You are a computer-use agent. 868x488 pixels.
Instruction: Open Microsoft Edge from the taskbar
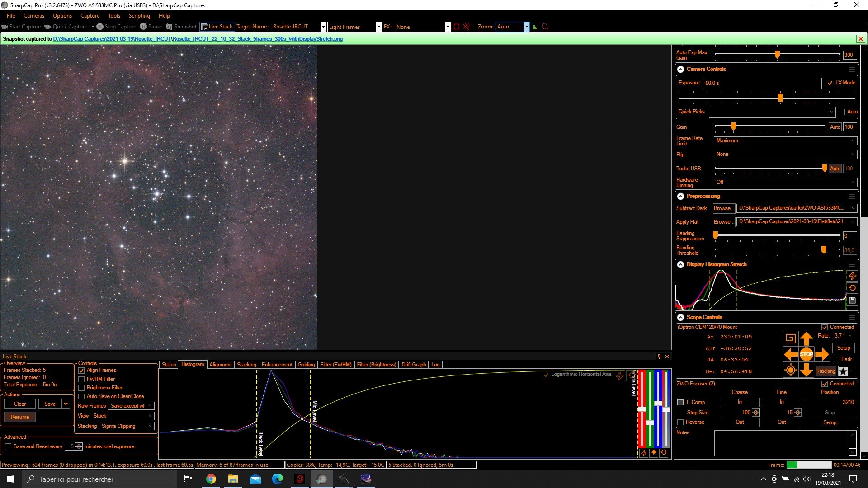(x=277, y=479)
